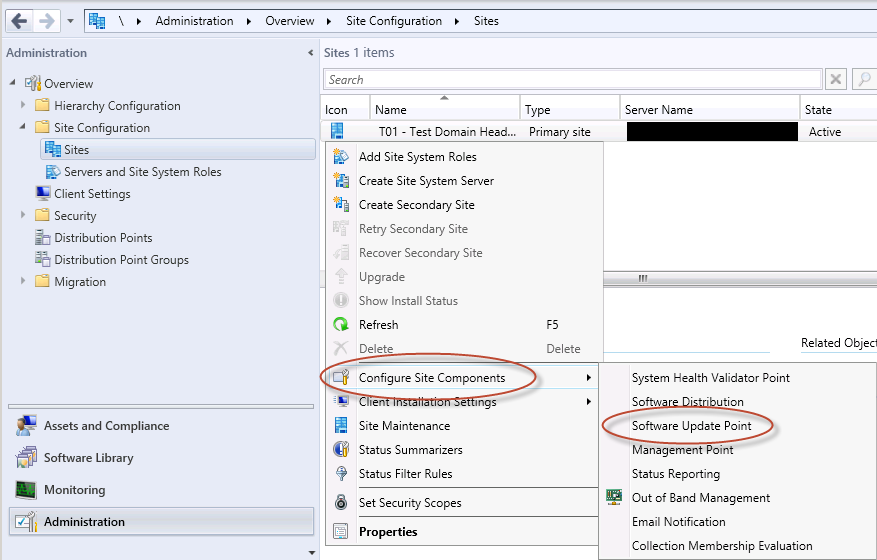Screen dimensions: 877x560
Task: Open Configure Site Components submenu
Action: pos(462,378)
